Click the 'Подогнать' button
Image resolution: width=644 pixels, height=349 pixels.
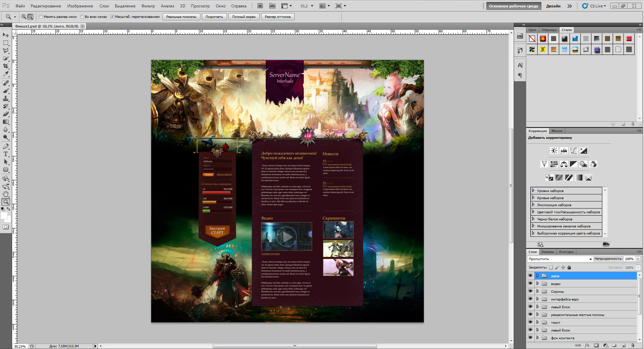(x=214, y=17)
